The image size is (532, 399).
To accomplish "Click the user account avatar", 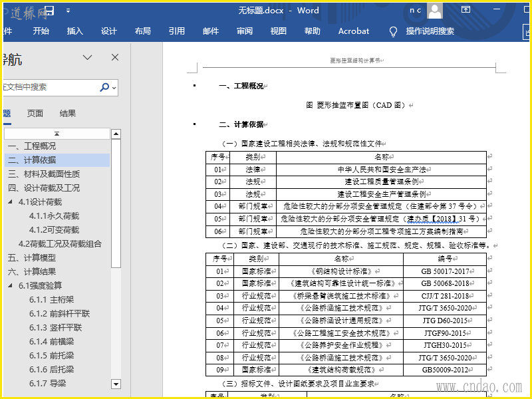I will point(435,11).
